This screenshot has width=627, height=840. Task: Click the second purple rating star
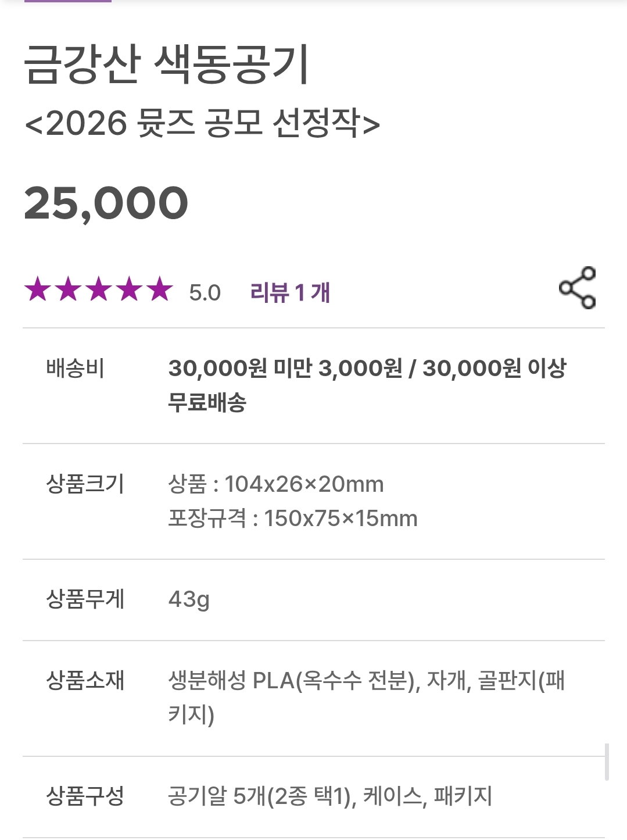pyautogui.click(x=69, y=289)
